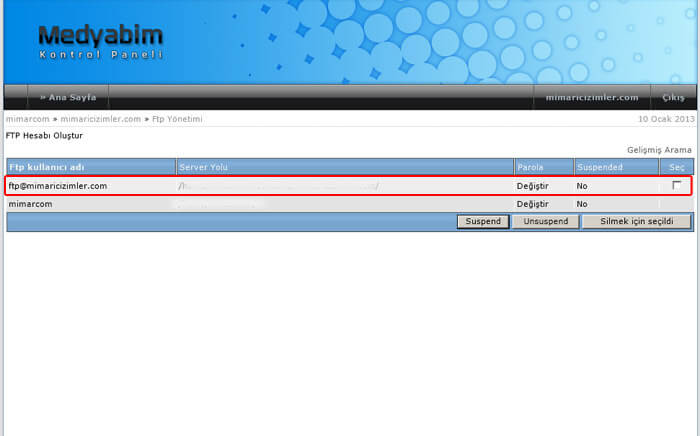Click the Medyabim Kontrol Paneli logo
The width and height of the screenshot is (700, 436).
99,43
